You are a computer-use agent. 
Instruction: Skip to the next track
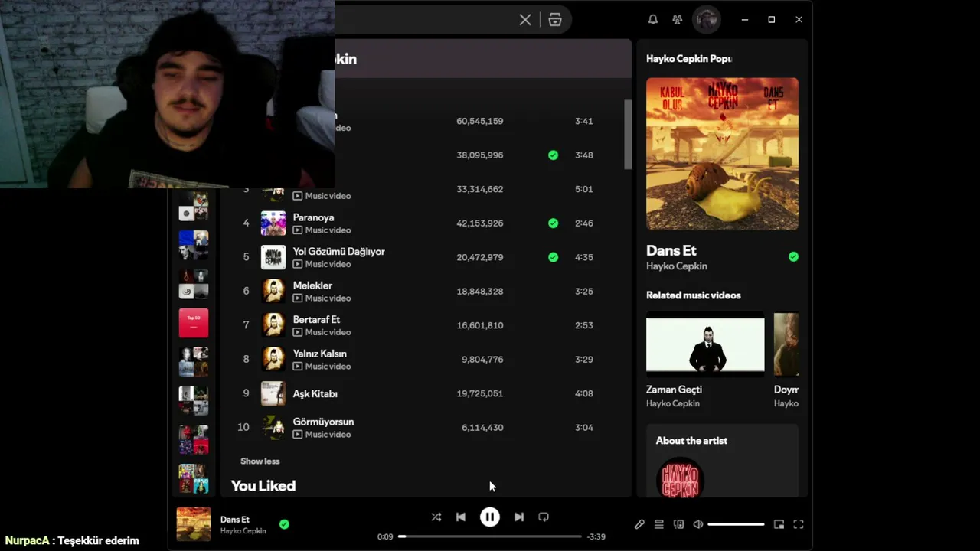pos(519,517)
